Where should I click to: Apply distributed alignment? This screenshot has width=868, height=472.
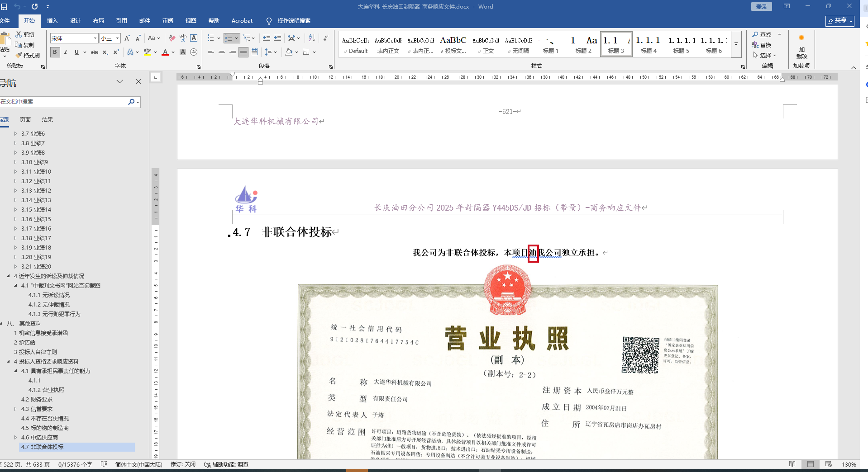pyautogui.click(x=254, y=52)
